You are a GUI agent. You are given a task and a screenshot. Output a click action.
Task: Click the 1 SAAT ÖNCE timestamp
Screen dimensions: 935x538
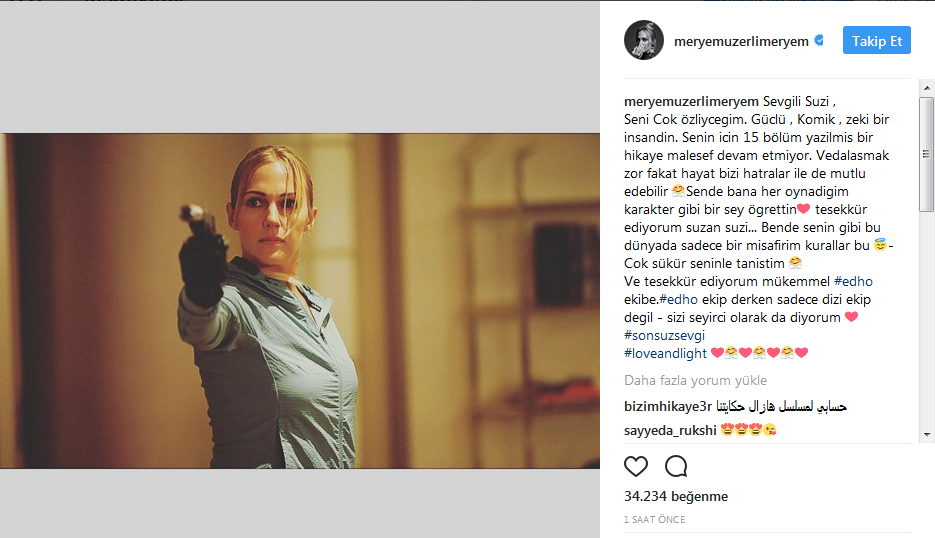(654, 520)
